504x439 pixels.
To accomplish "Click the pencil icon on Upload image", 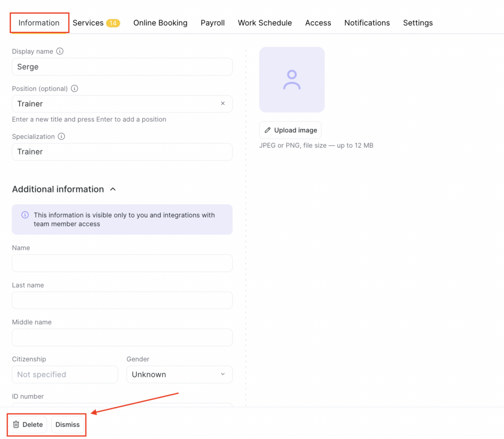I will click(268, 130).
